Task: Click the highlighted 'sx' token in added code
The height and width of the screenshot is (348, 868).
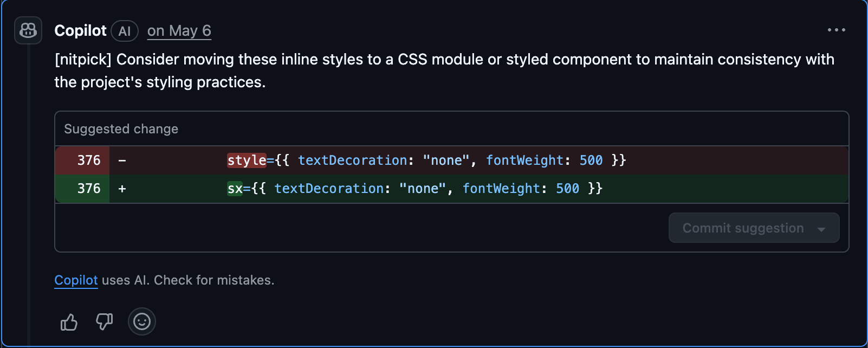Action: (x=235, y=189)
